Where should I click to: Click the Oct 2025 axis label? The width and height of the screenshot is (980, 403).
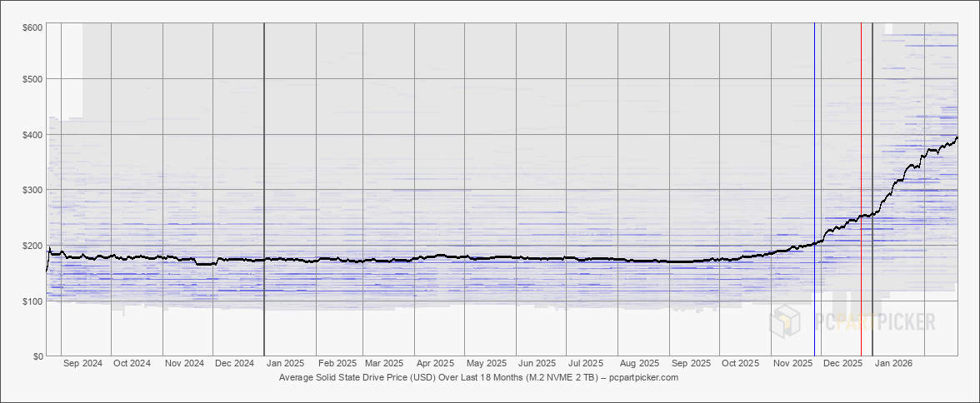(x=740, y=363)
